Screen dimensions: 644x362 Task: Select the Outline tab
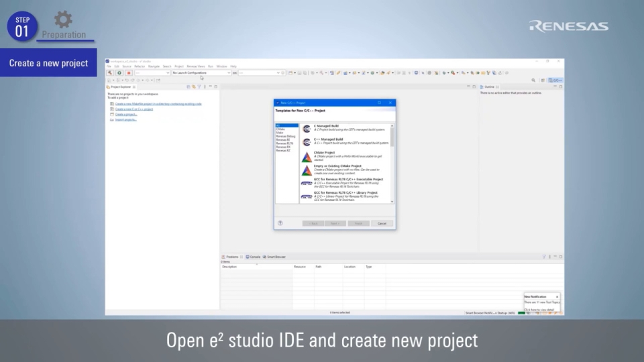coord(489,87)
